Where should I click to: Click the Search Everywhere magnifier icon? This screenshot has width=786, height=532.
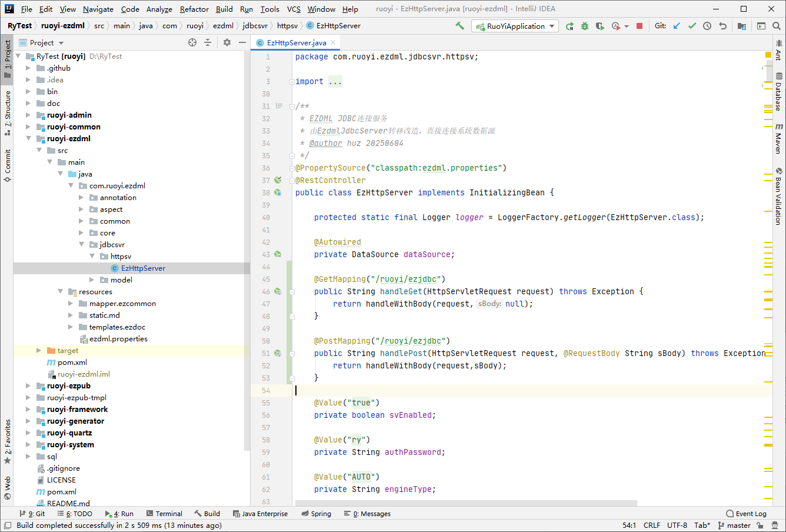pyautogui.click(x=777, y=26)
